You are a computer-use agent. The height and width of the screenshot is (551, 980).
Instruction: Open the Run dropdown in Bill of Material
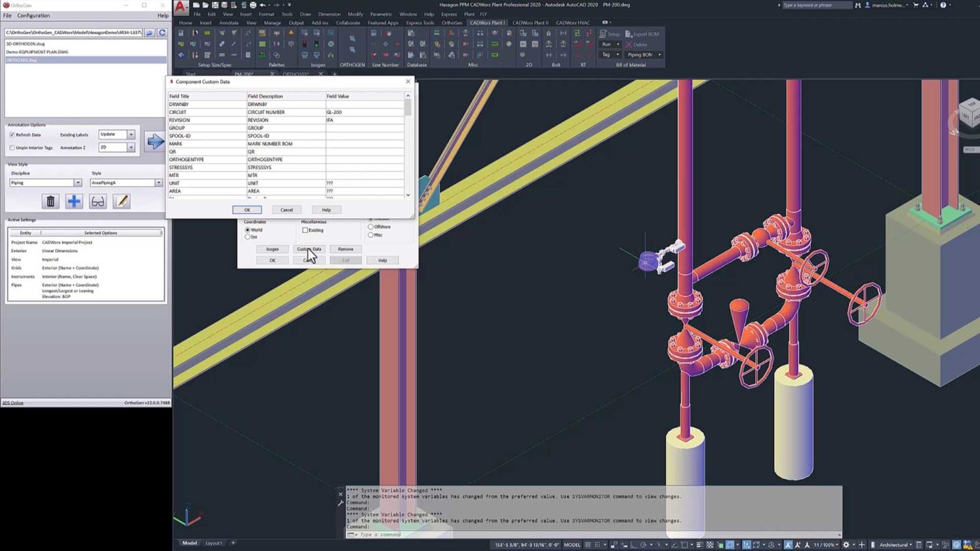(610, 44)
